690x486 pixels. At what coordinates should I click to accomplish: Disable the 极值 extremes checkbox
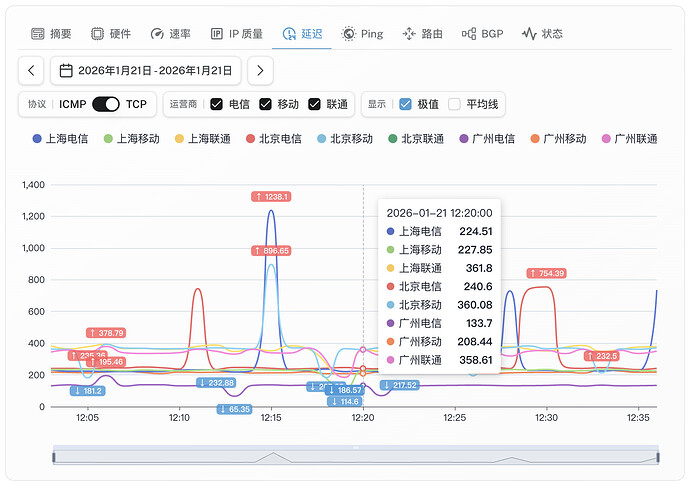coord(405,104)
